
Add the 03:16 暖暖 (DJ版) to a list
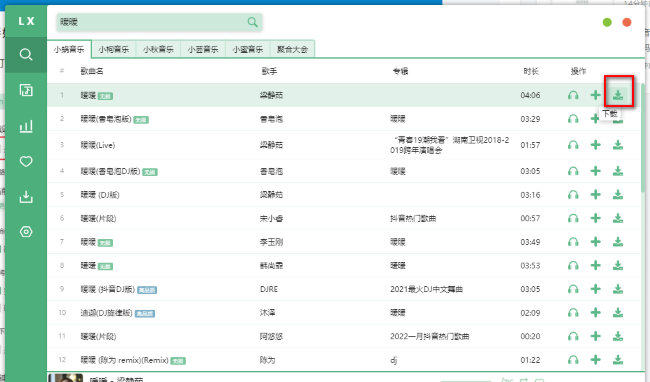[x=595, y=195]
